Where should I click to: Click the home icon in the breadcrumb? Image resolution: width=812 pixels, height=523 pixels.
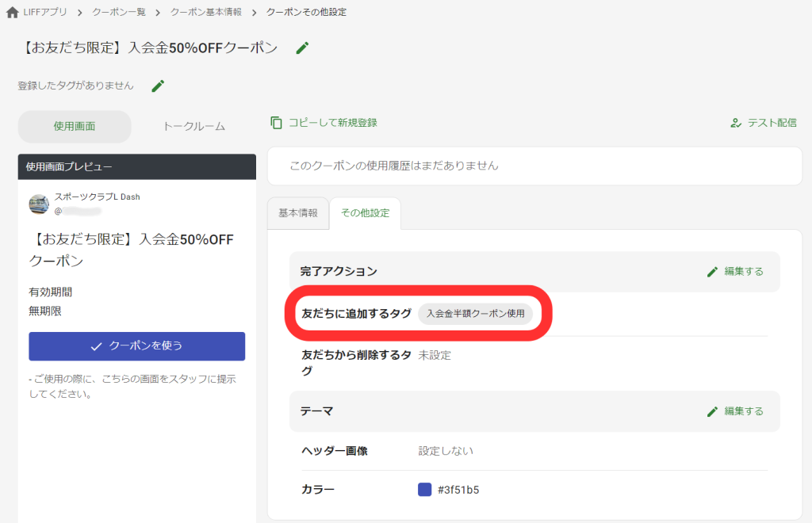click(11, 12)
